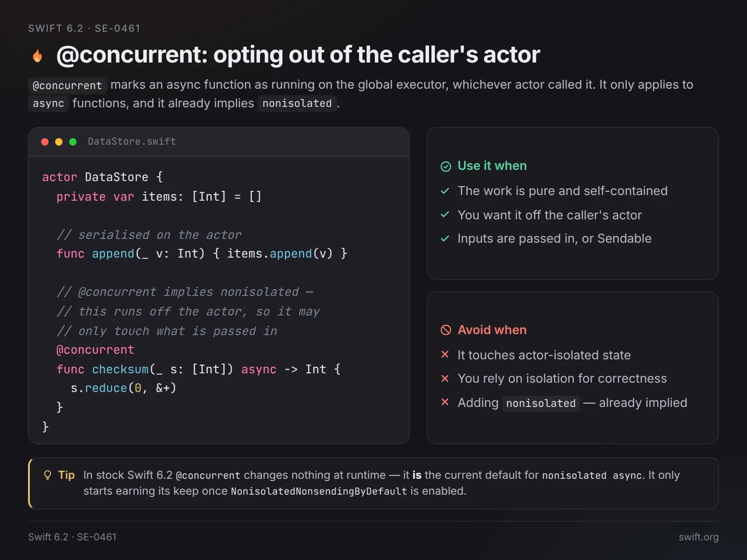Click NonisolatedNonsendingByDefault in the tip

point(319,491)
